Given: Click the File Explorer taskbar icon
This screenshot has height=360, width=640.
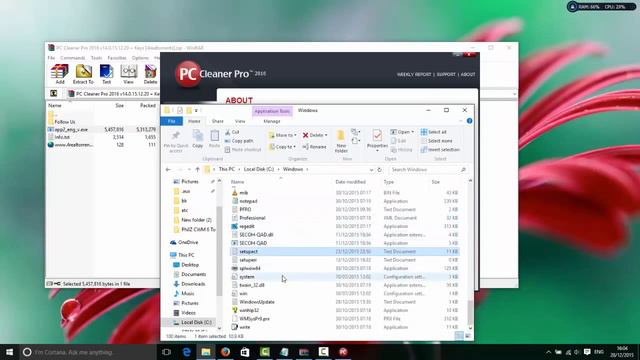Looking at the screenshot, I should tap(206, 352).
